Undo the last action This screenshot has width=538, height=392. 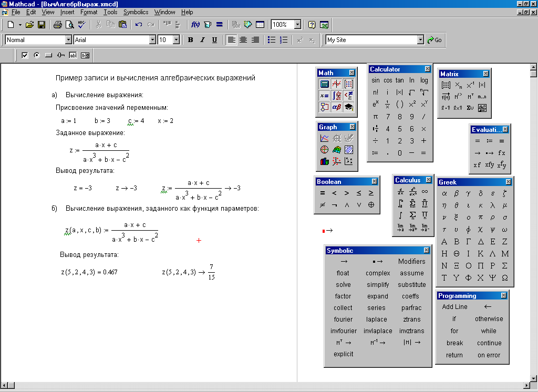(139, 25)
